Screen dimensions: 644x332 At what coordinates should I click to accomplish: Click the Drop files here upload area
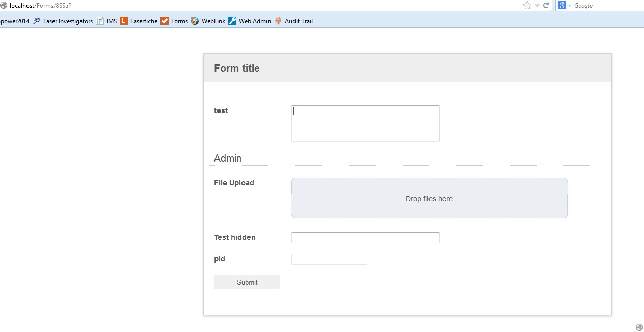coord(429,198)
